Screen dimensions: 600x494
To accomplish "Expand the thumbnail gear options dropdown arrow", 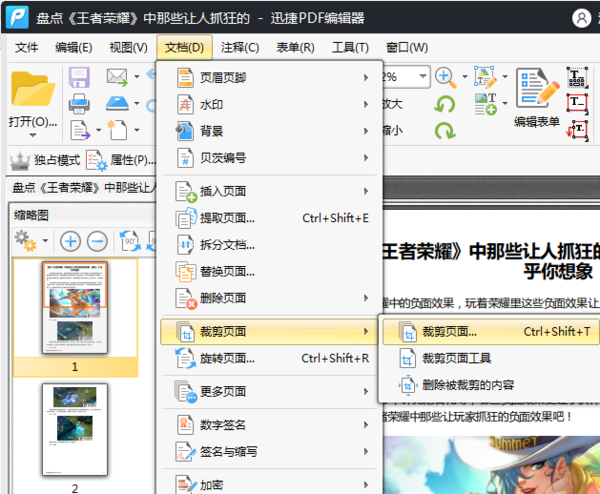I will (46, 241).
